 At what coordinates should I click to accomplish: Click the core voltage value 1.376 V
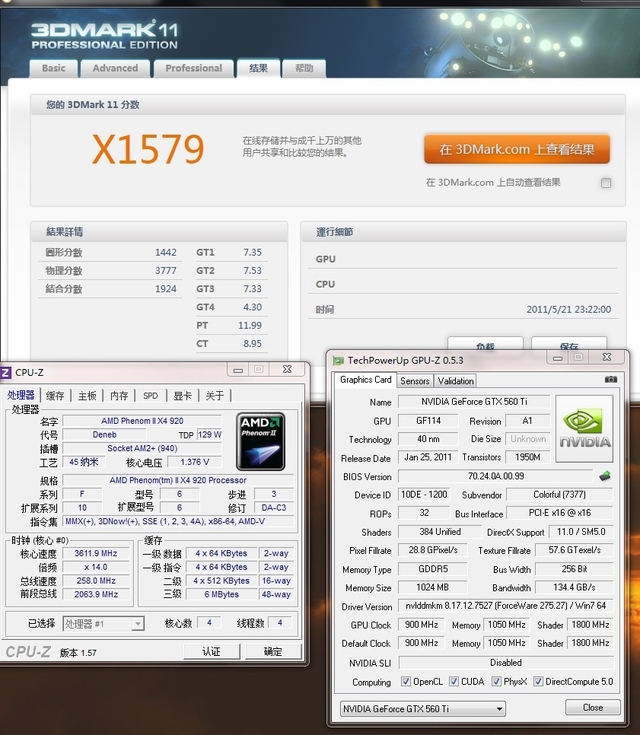[195, 462]
